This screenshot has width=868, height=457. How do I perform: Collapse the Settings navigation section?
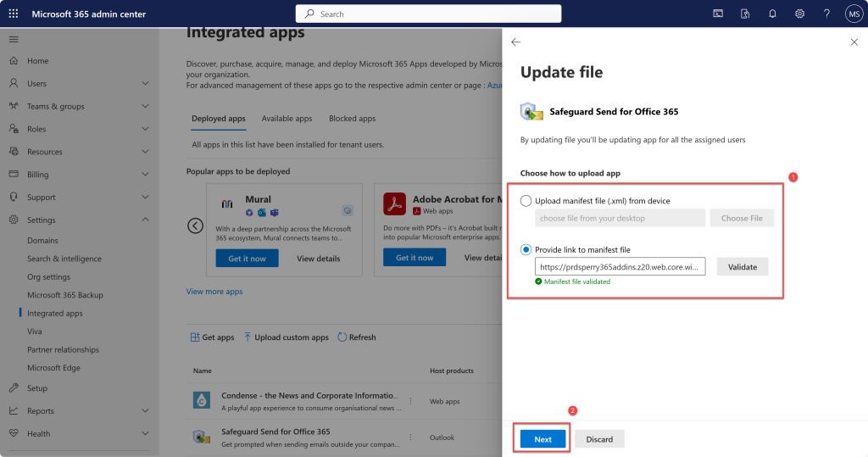point(145,220)
